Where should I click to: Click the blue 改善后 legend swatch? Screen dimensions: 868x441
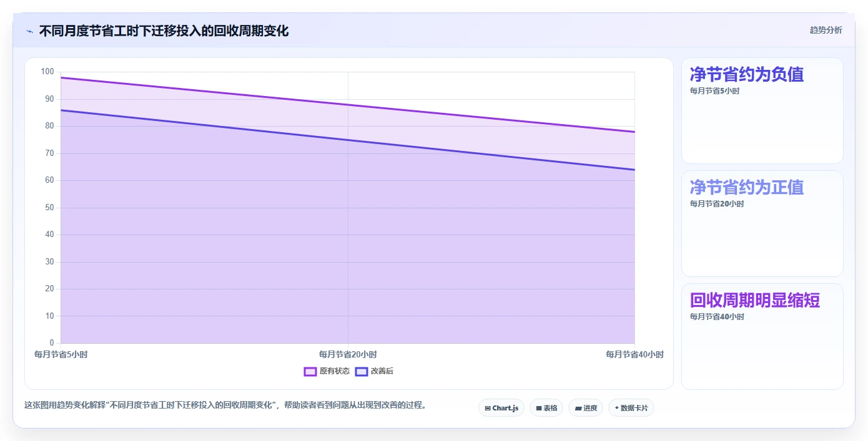pyautogui.click(x=362, y=371)
